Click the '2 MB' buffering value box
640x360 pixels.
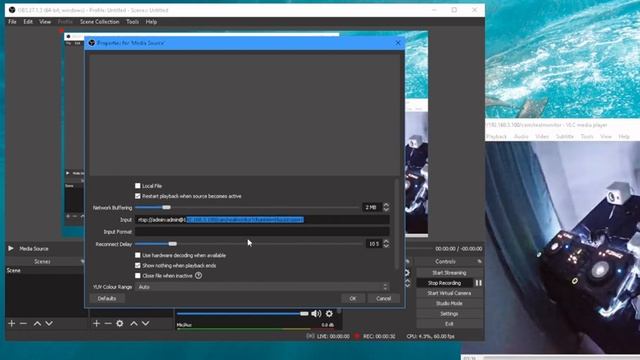click(372, 207)
